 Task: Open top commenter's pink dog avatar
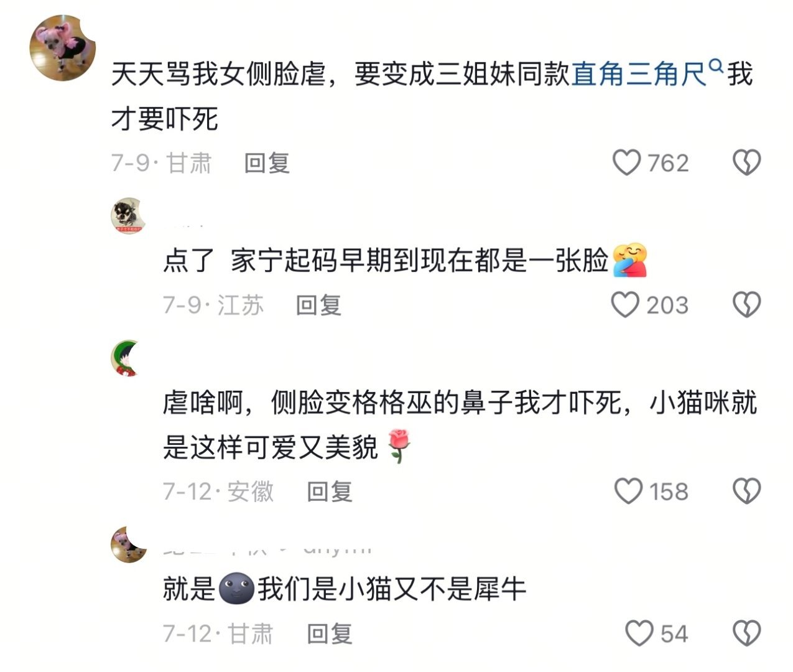pyautogui.click(x=63, y=49)
